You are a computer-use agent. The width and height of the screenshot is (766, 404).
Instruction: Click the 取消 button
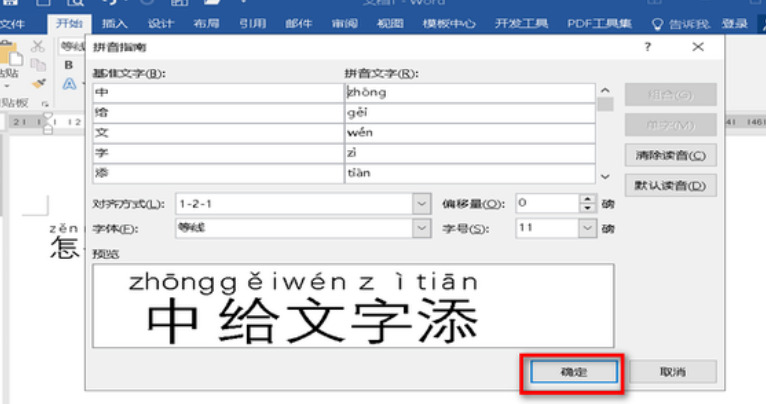[673, 372]
